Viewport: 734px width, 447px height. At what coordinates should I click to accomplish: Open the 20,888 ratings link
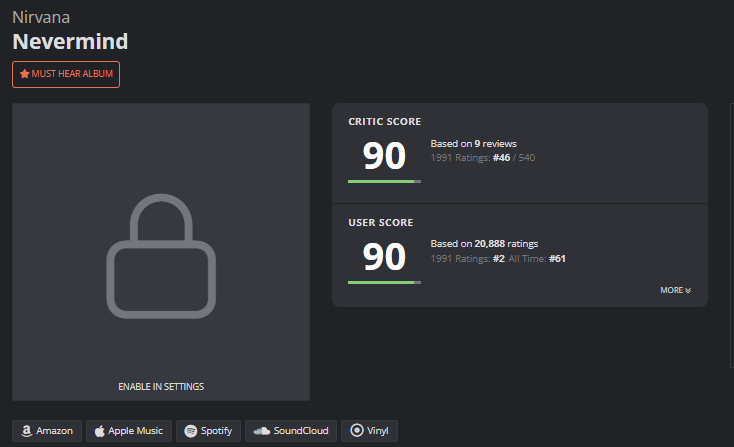506,244
